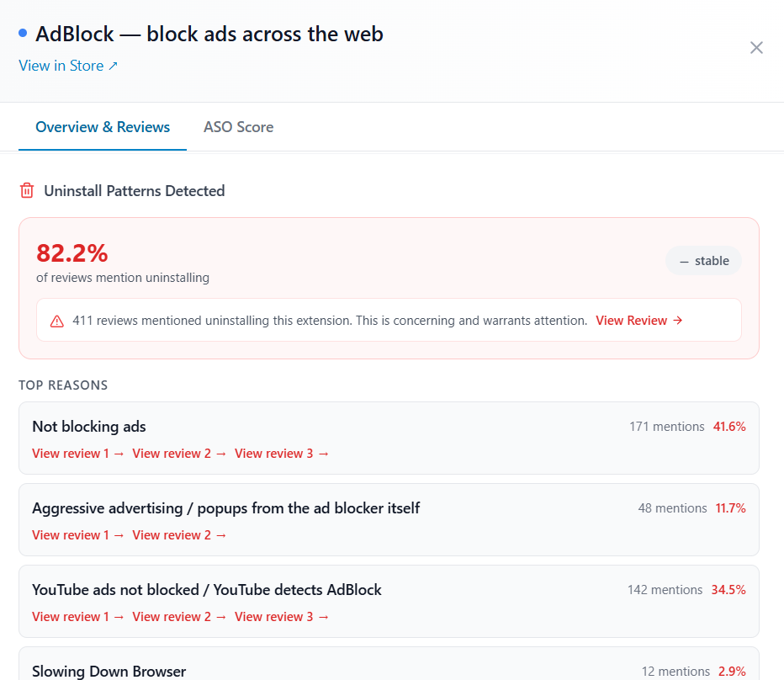The width and height of the screenshot is (784, 680).
Task: Open View review 2 under Aggressive advertising
Action: pyautogui.click(x=179, y=535)
